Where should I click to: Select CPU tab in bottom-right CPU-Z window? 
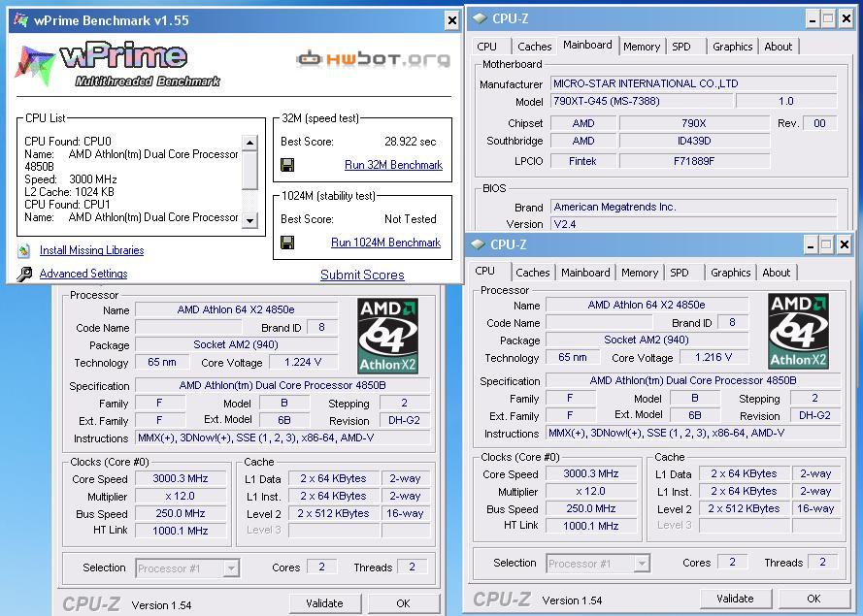click(x=484, y=271)
